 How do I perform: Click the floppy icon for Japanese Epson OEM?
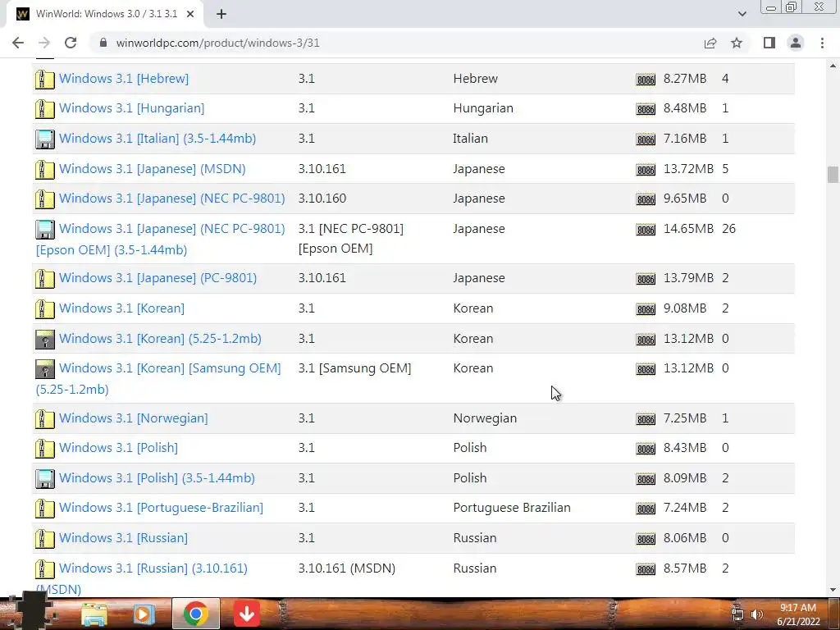click(x=45, y=230)
